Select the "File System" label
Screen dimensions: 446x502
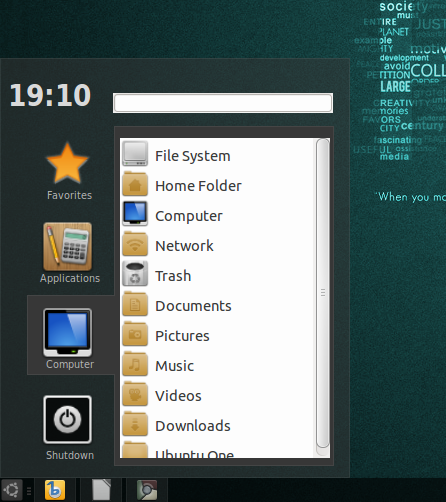193,156
